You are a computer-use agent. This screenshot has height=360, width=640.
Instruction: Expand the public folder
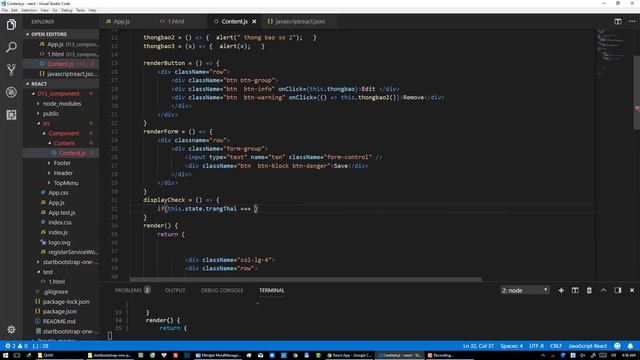(51, 113)
